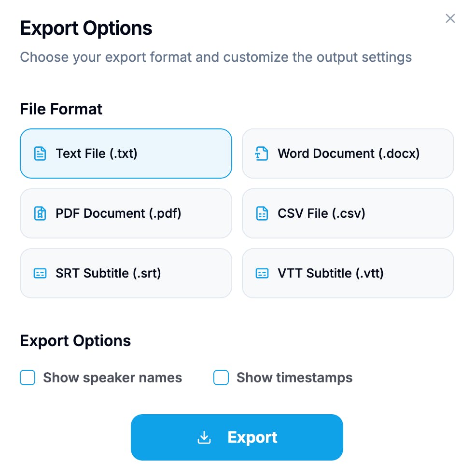Screen dimensions: 475x476
Task: Click the VTT Subtitle caption icon
Action: pos(262,273)
